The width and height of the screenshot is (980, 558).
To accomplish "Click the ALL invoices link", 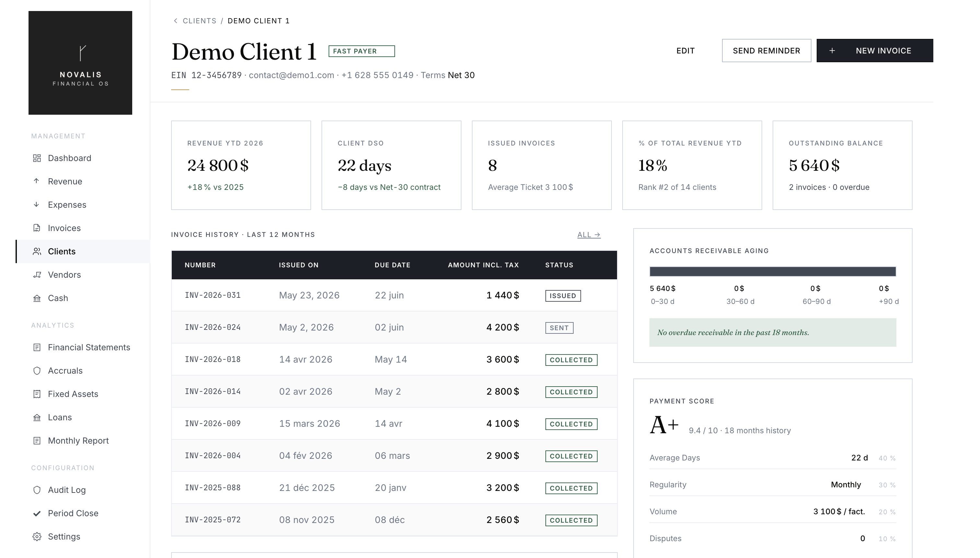I will [589, 235].
